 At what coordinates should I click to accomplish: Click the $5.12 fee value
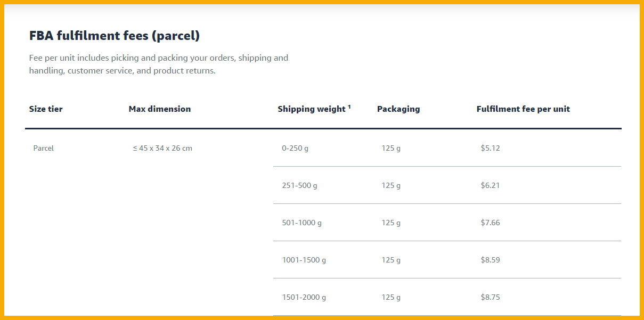[490, 149]
